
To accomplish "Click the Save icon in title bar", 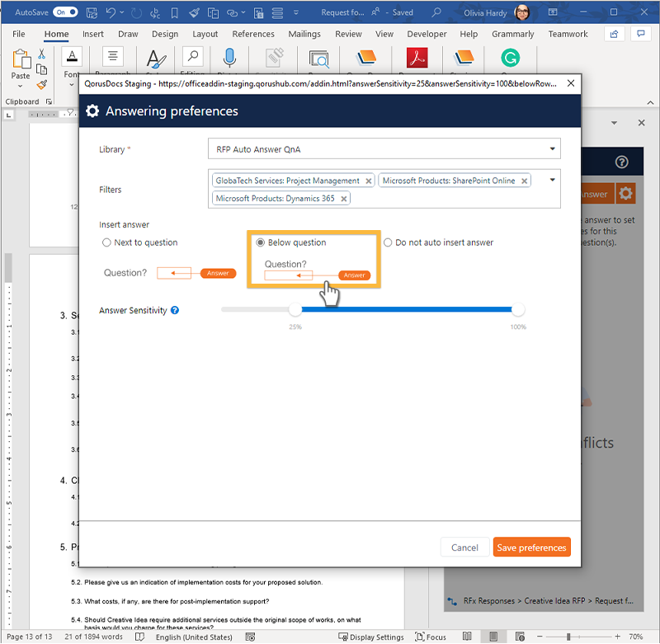I will pos(92,12).
